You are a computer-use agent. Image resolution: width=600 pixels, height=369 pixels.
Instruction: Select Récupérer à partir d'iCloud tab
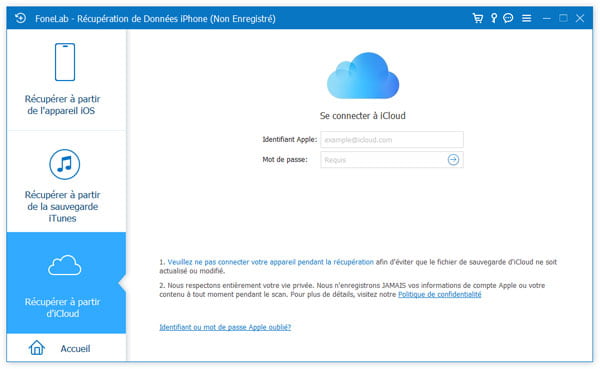point(66,282)
